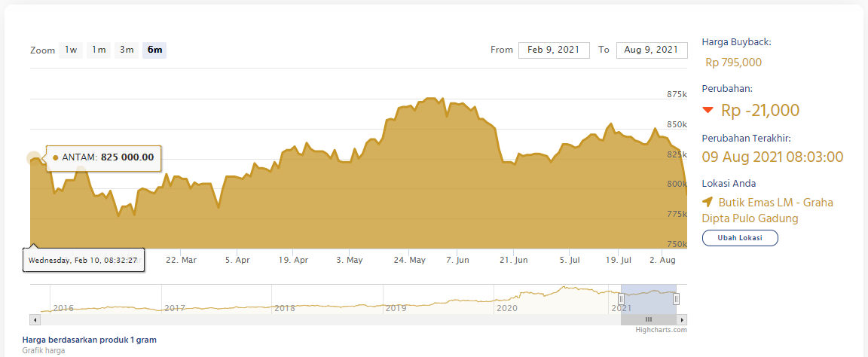Click the navigator right scroll arrow
Viewport: 868px width, 357px height.
[x=683, y=319]
